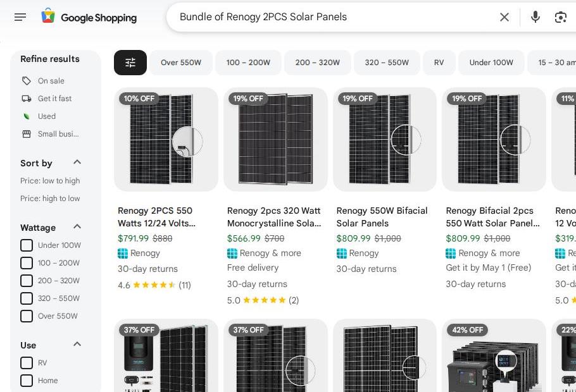The width and height of the screenshot is (576, 392).
Task: Open the image search camera icon
Action: (x=561, y=17)
